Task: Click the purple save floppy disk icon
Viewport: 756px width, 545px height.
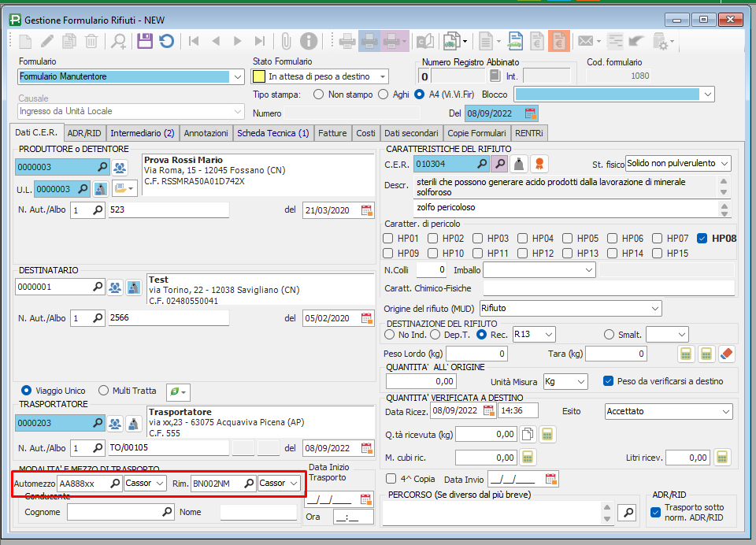Action: (x=145, y=41)
